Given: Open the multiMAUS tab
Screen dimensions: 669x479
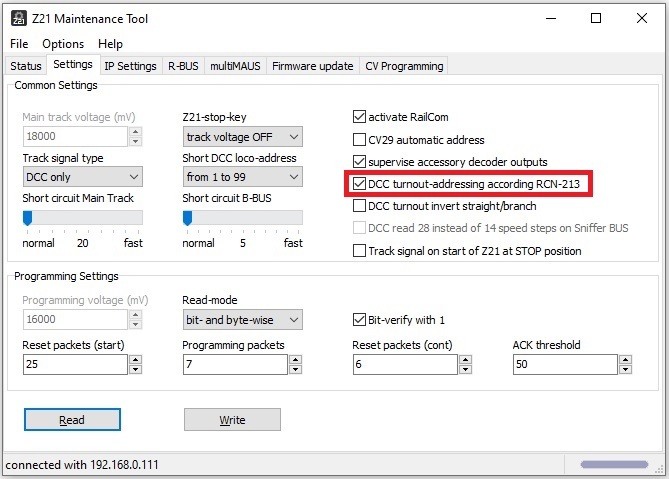Looking at the screenshot, I should (235, 66).
